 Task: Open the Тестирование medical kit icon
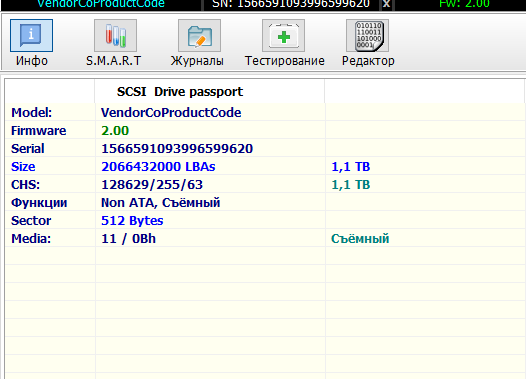click(283, 36)
